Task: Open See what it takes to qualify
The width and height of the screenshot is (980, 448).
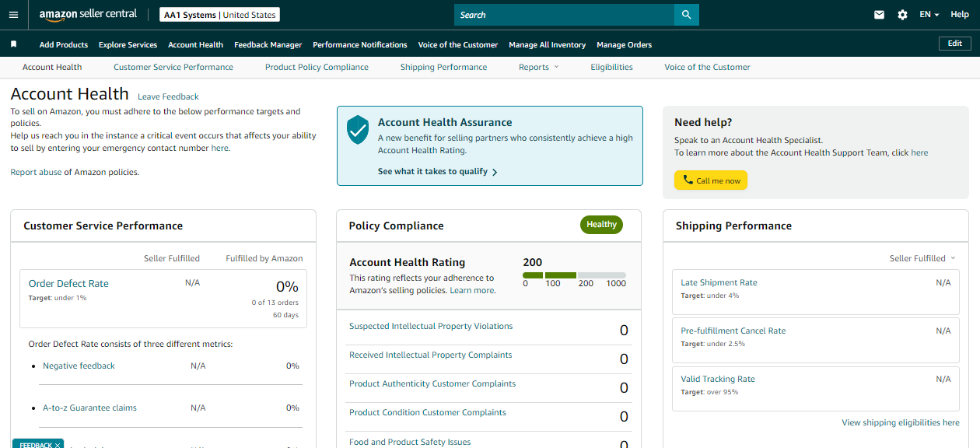Action: (437, 171)
